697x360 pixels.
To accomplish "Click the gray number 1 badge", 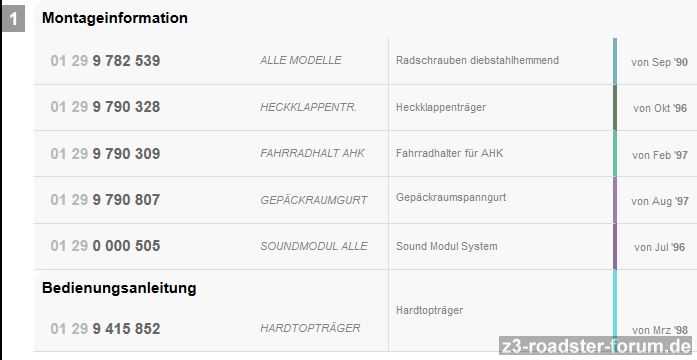I will tap(13, 21).
